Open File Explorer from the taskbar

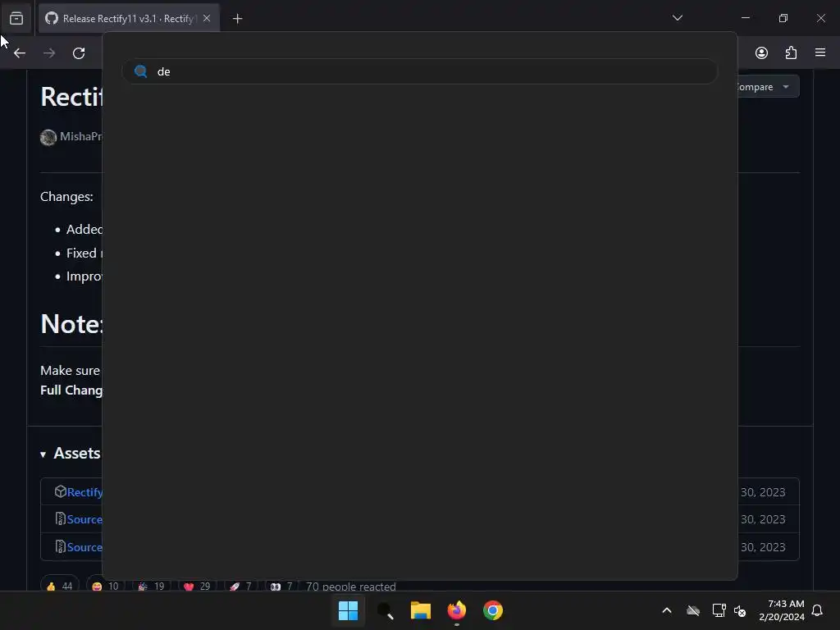coord(421,610)
